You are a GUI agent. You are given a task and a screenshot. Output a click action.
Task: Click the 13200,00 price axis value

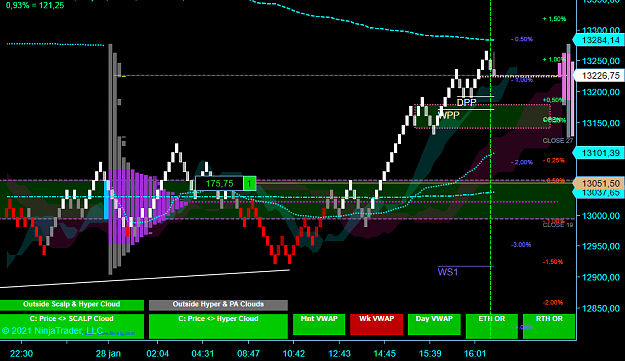coord(601,92)
